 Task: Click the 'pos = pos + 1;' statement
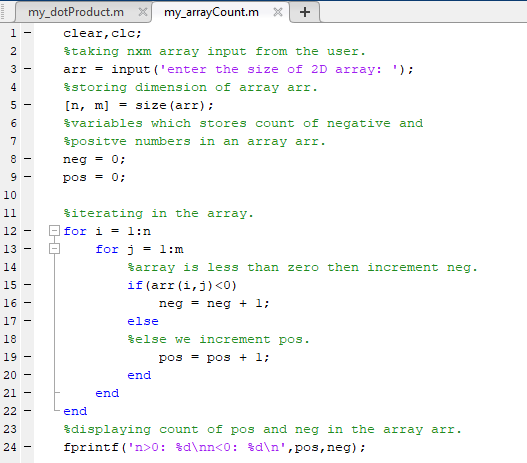214,357
